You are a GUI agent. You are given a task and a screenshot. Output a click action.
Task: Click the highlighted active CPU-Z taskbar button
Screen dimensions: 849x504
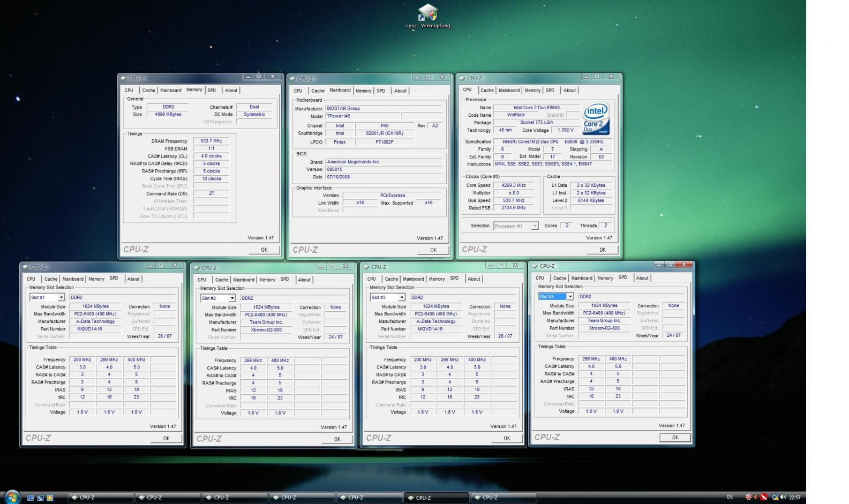[x=435, y=498]
